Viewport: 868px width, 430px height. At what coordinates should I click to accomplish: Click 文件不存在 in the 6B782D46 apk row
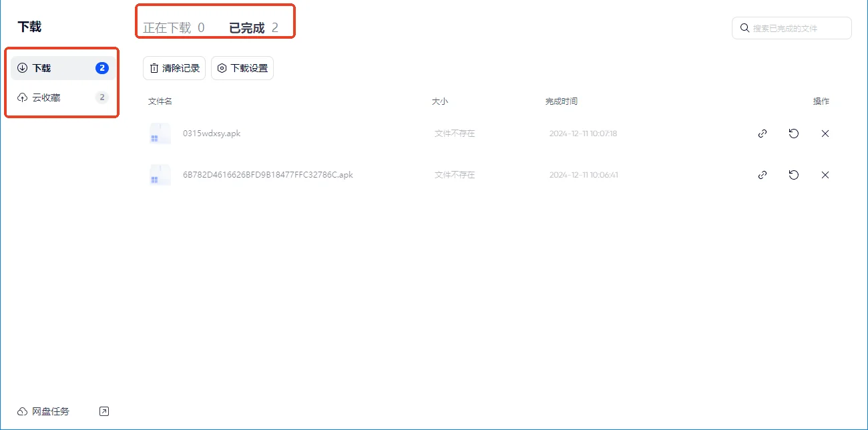click(455, 175)
